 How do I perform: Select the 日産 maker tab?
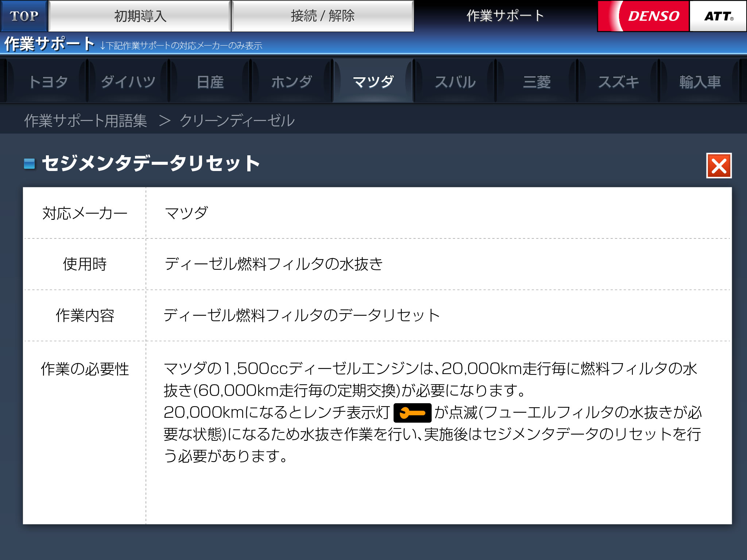[x=210, y=82]
